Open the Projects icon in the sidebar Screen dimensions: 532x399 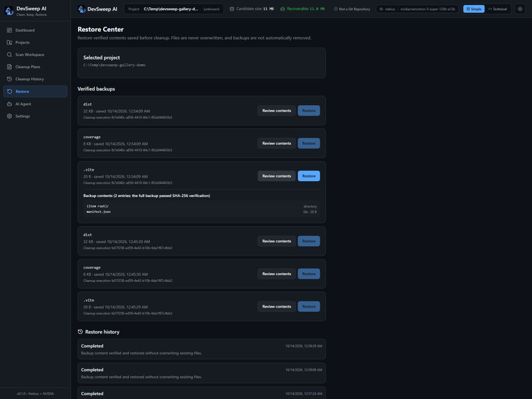[x=9, y=42]
